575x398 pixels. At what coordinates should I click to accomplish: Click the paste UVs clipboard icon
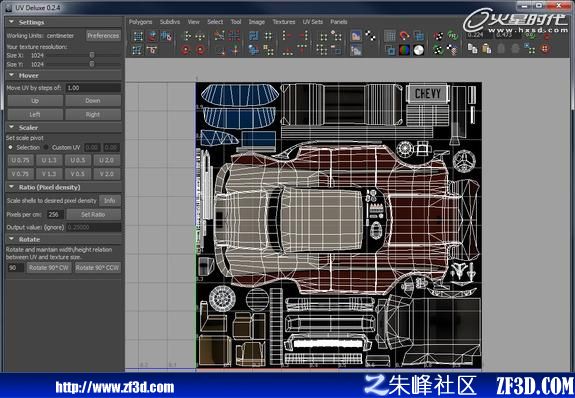point(487,48)
